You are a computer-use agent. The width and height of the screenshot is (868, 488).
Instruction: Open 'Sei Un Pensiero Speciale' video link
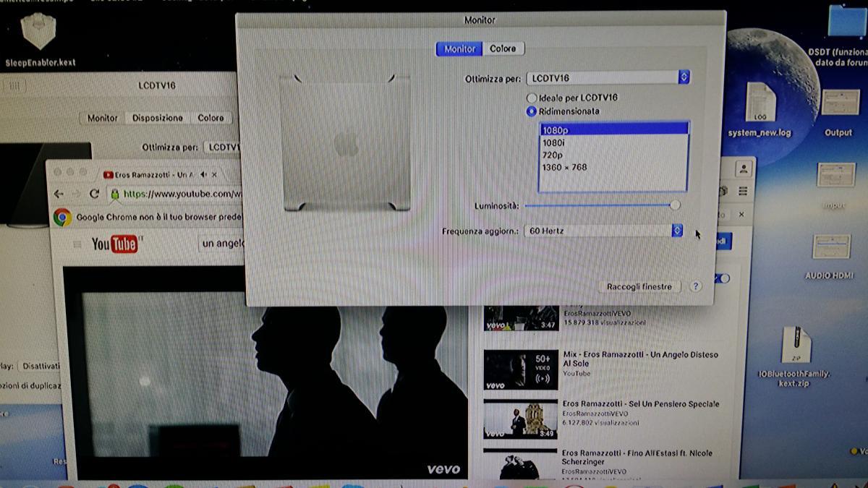click(x=640, y=403)
